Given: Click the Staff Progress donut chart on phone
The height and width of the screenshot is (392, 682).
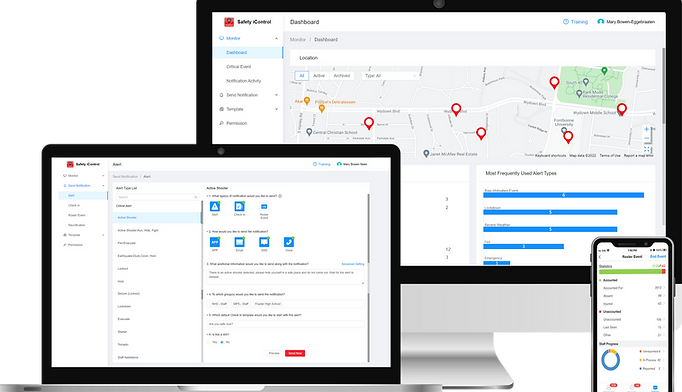Looking at the screenshot, I should click(x=611, y=360).
